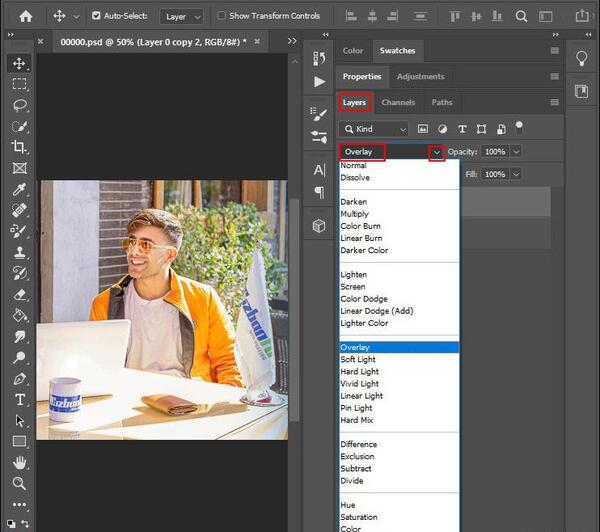Open the Brush Settings panel icon
Image resolution: width=600 pixels, height=532 pixels.
coord(319,114)
